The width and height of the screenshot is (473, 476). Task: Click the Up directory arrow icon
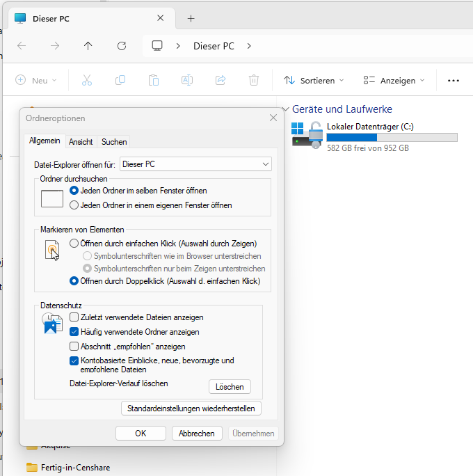click(x=88, y=46)
